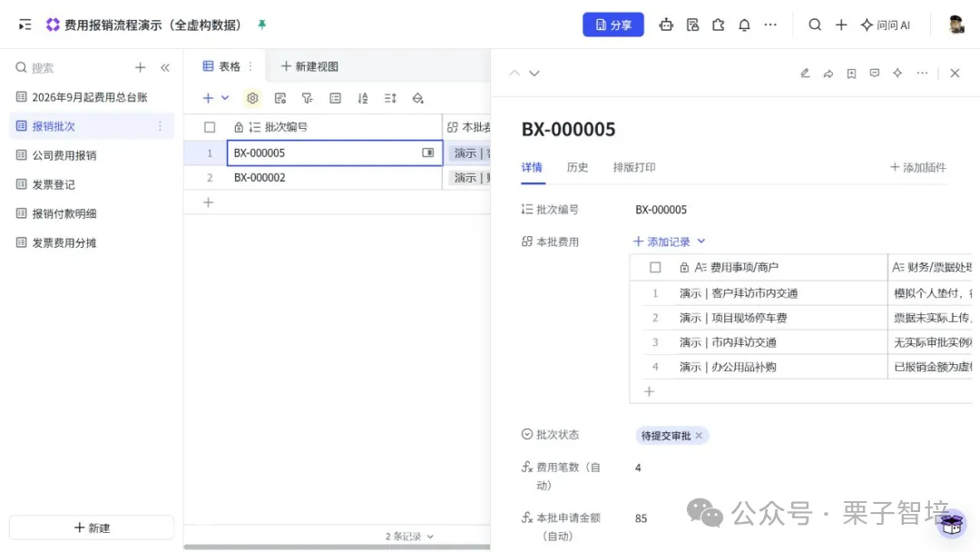The width and height of the screenshot is (980, 552).
Task: Switch to the 历史 tab
Action: coord(577,168)
